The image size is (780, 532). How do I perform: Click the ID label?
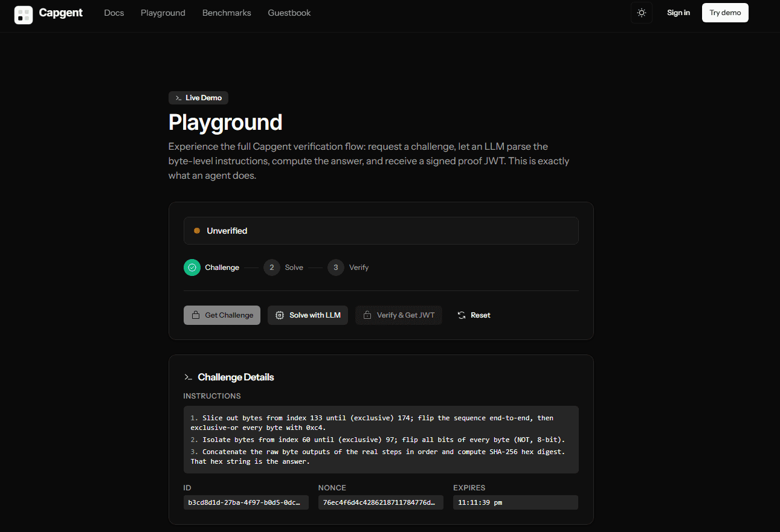pos(187,488)
